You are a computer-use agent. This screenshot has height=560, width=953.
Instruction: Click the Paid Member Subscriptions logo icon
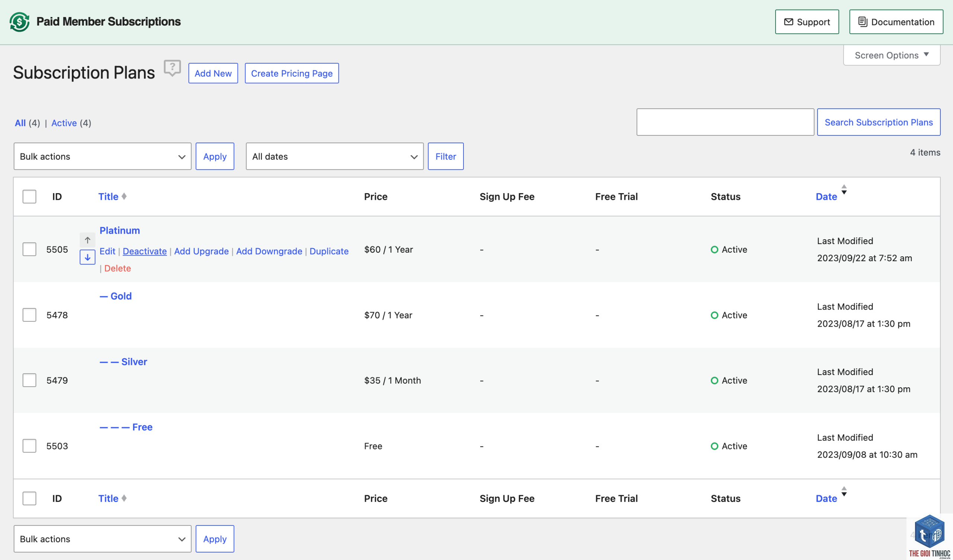pyautogui.click(x=19, y=22)
